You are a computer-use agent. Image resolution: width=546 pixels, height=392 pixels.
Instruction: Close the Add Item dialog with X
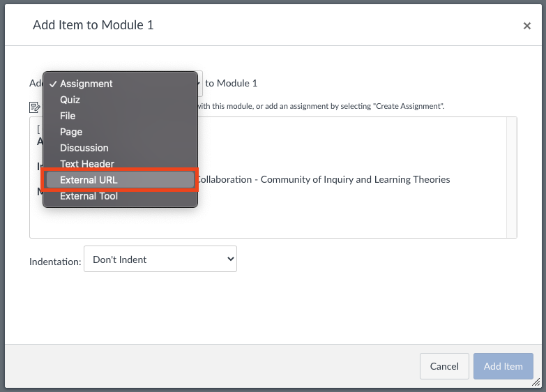(527, 25)
